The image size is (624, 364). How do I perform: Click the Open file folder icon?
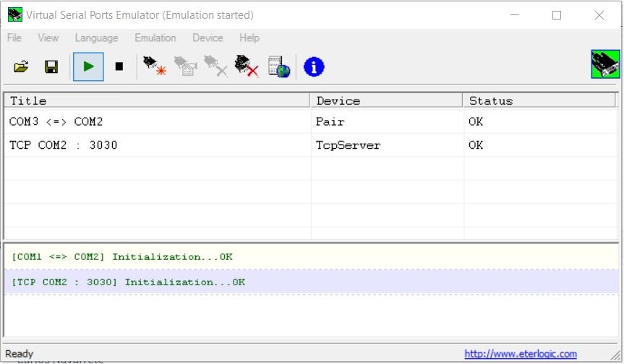[21, 66]
